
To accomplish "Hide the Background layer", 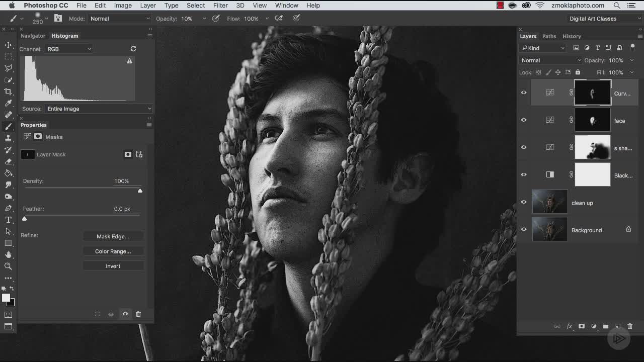I will click(524, 229).
